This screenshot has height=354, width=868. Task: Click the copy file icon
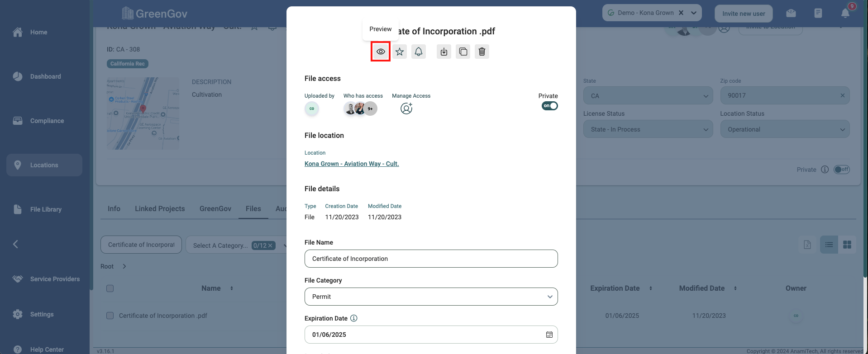tap(463, 52)
